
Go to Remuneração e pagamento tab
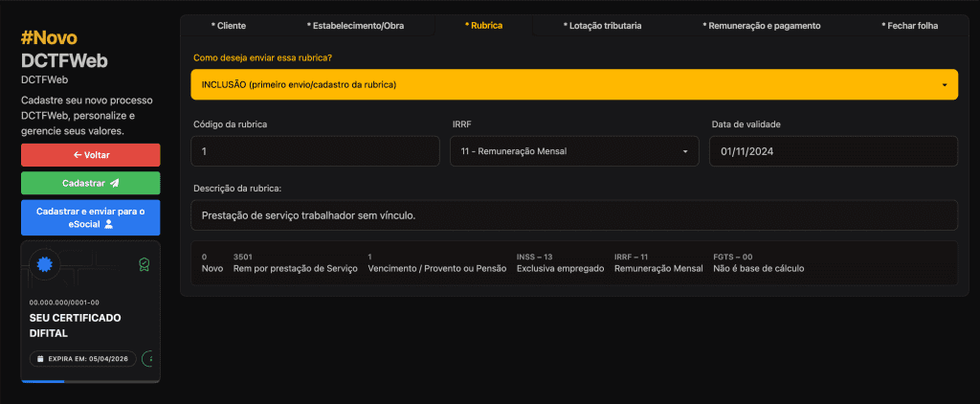(x=761, y=26)
